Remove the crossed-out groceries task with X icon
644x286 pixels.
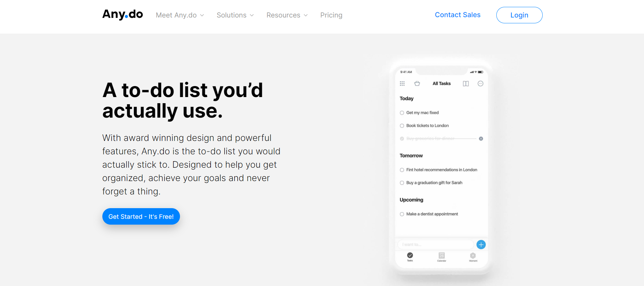[x=481, y=139]
